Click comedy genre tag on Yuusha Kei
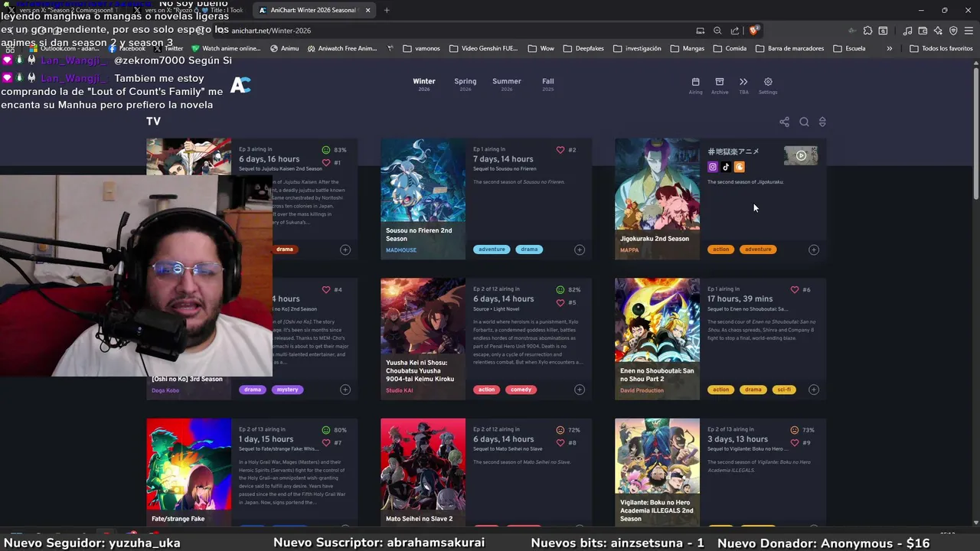Screen dimensions: 980x551 [x=521, y=390]
